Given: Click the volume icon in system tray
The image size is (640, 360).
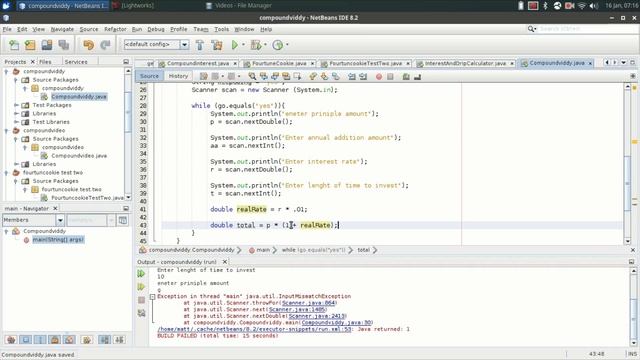Looking at the screenshot, I should click(594, 6).
